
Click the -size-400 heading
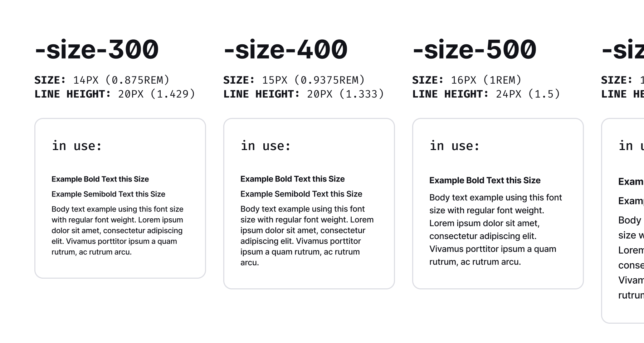[286, 49]
